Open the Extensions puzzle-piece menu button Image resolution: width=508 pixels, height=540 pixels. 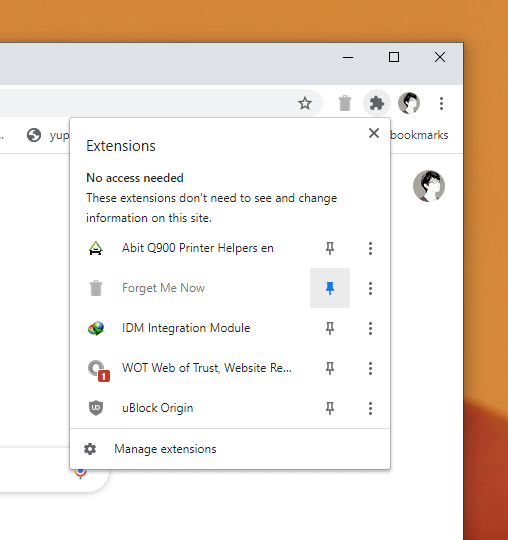pos(376,103)
